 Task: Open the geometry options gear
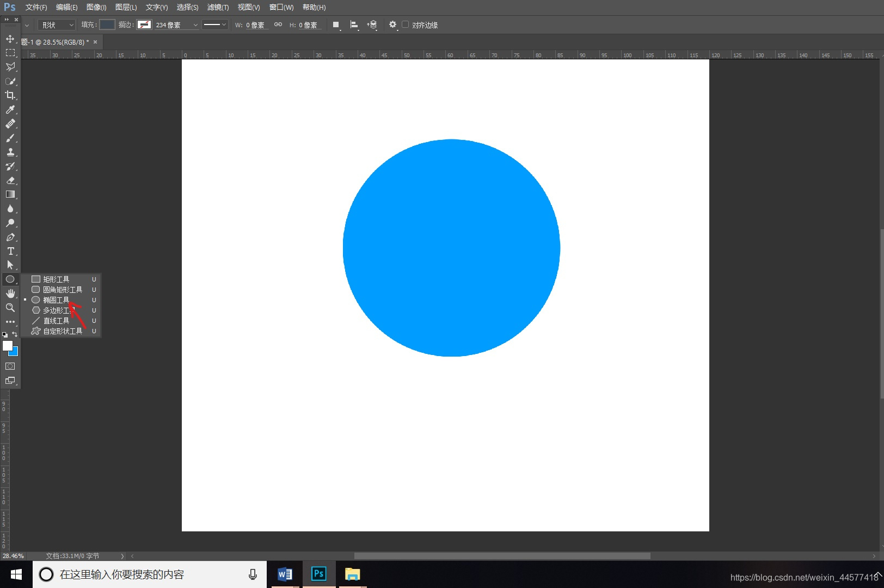tap(393, 25)
